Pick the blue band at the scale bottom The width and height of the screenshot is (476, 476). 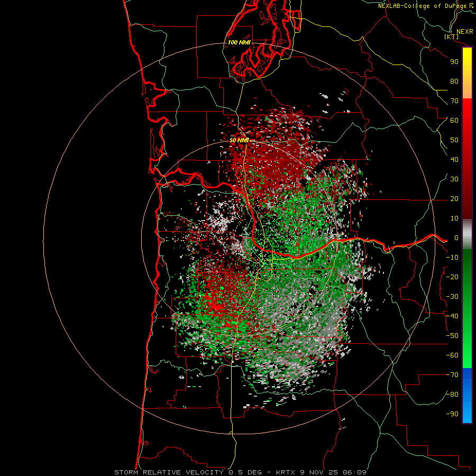click(467, 396)
